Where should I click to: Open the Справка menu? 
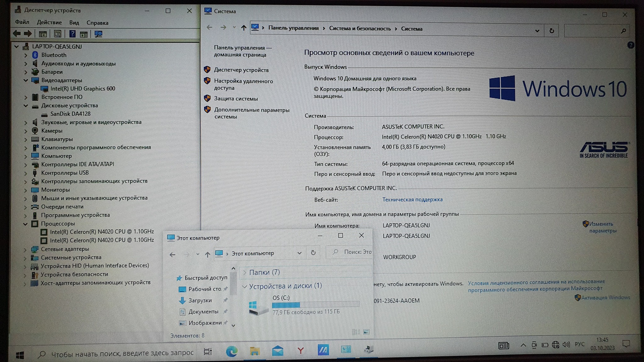tap(97, 23)
